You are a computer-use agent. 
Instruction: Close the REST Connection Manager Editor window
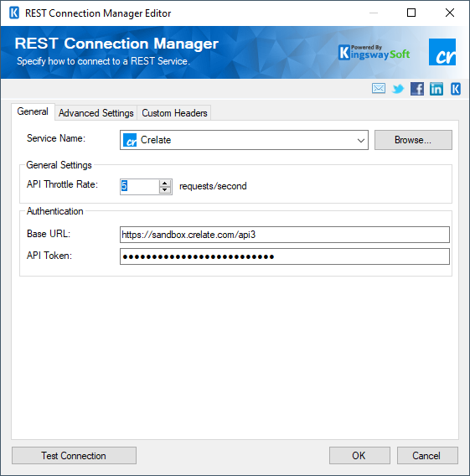pos(450,13)
